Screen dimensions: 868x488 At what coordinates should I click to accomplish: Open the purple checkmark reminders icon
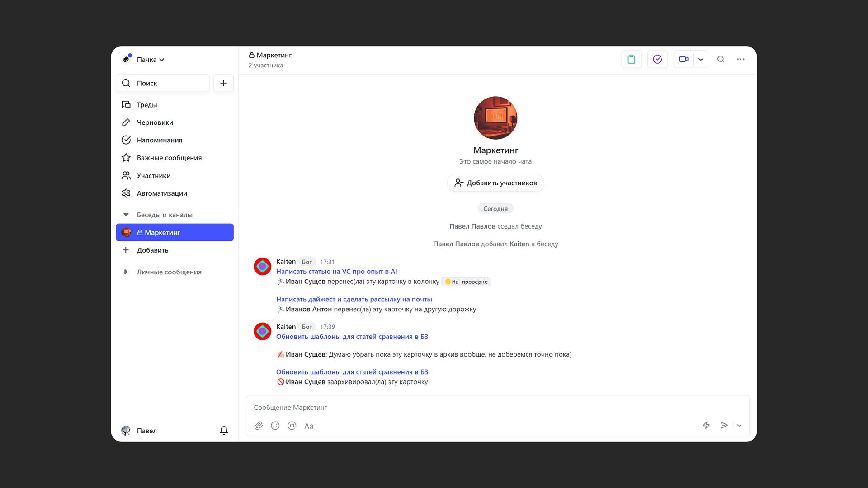click(657, 59)
